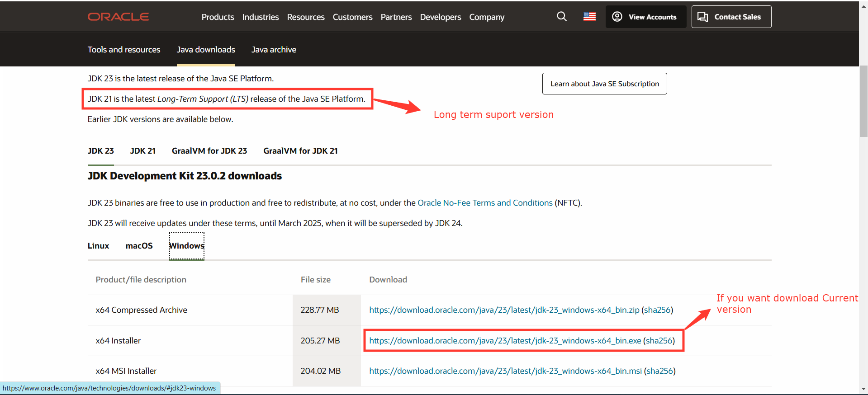This screenshot has width=868, height=395.
Task: Click the File size column header
Action: [316, 280]
